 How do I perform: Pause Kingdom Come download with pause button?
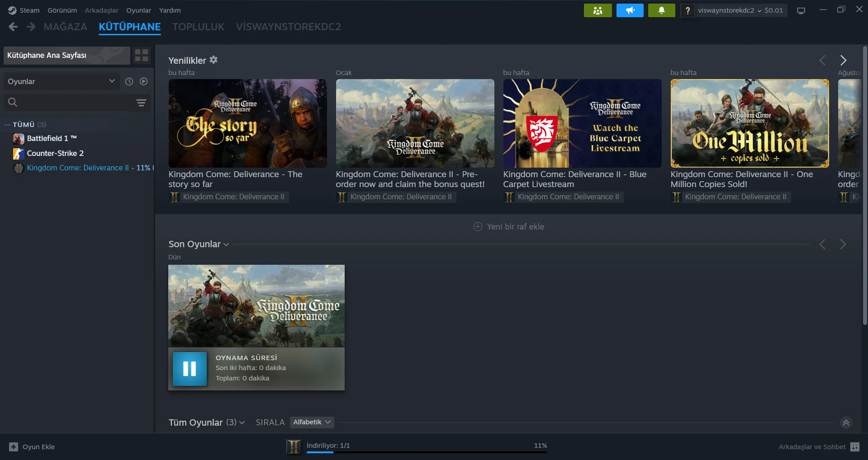pos(190,369)
